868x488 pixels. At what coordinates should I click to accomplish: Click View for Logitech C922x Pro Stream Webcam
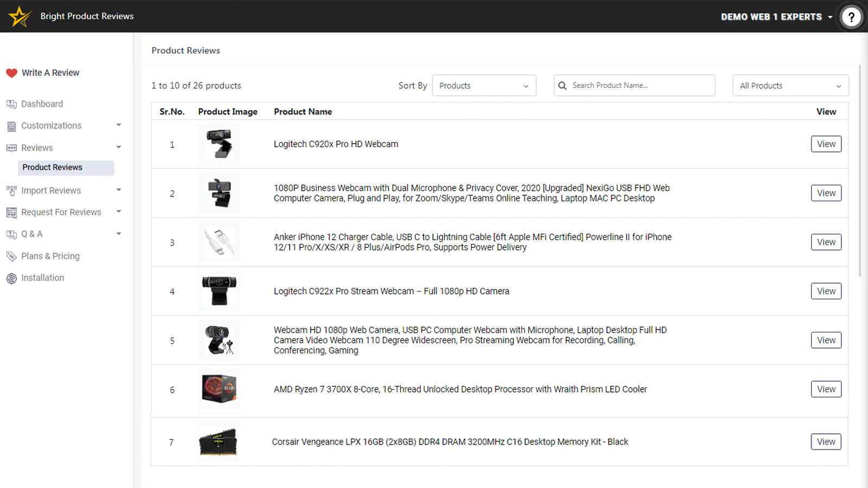point(826,291)
